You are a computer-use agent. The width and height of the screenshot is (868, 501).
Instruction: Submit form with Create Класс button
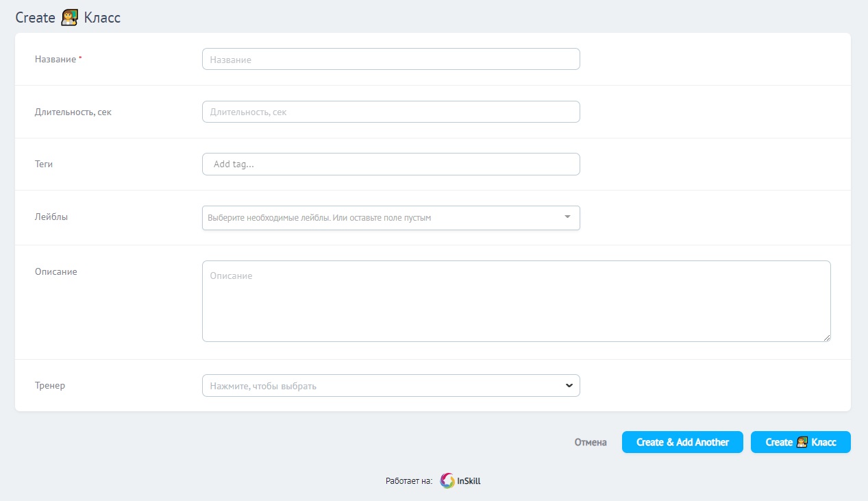[800, 443]
